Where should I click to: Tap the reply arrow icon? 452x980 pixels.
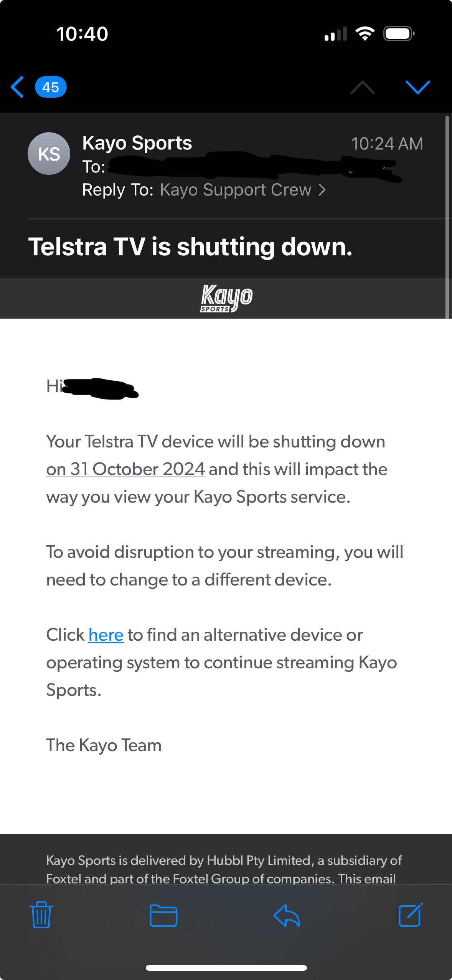click(287, 915)
